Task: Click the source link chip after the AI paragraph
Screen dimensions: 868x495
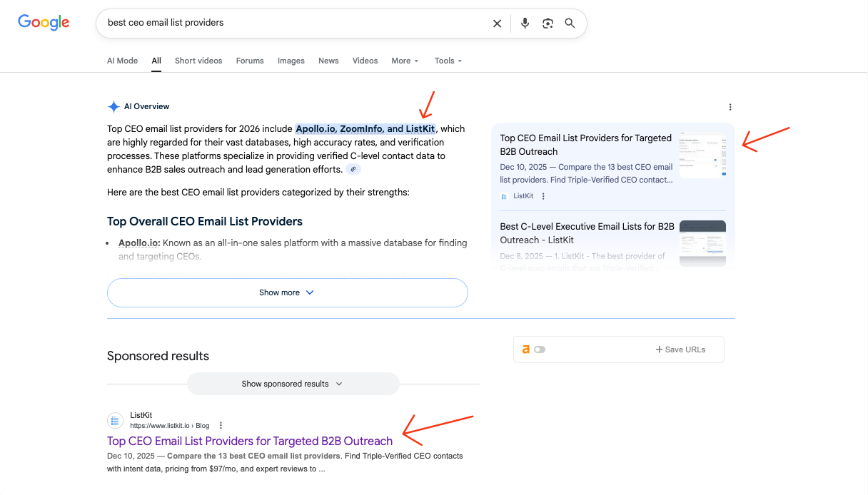Action: [x=353, y=169]
